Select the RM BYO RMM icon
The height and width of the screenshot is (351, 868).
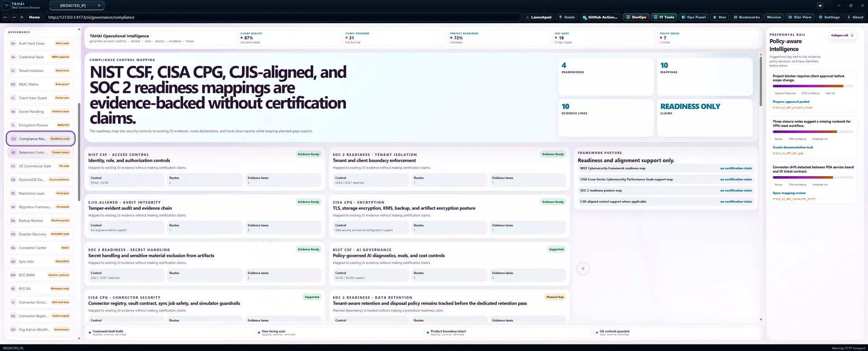click(13, 275)
